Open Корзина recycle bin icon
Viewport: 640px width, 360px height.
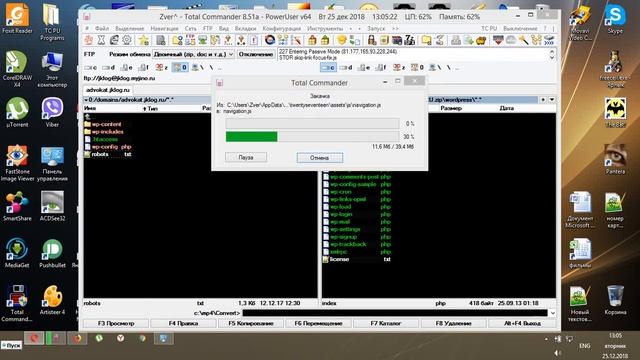(x=615, y=300)
